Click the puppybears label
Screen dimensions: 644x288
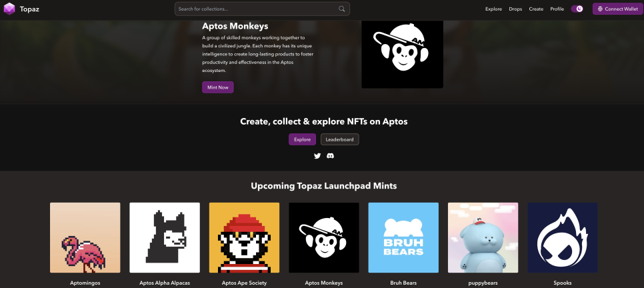[483, 283]
